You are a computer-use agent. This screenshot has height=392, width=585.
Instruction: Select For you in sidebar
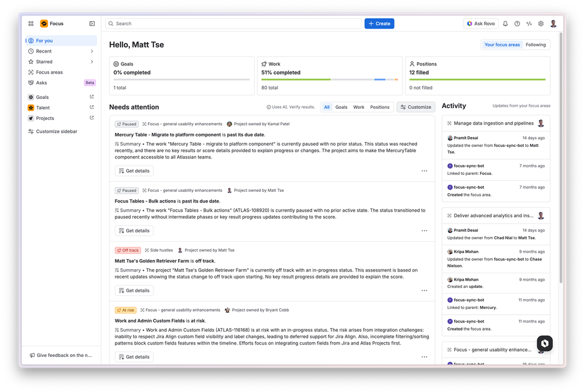[x=61, y=40]
